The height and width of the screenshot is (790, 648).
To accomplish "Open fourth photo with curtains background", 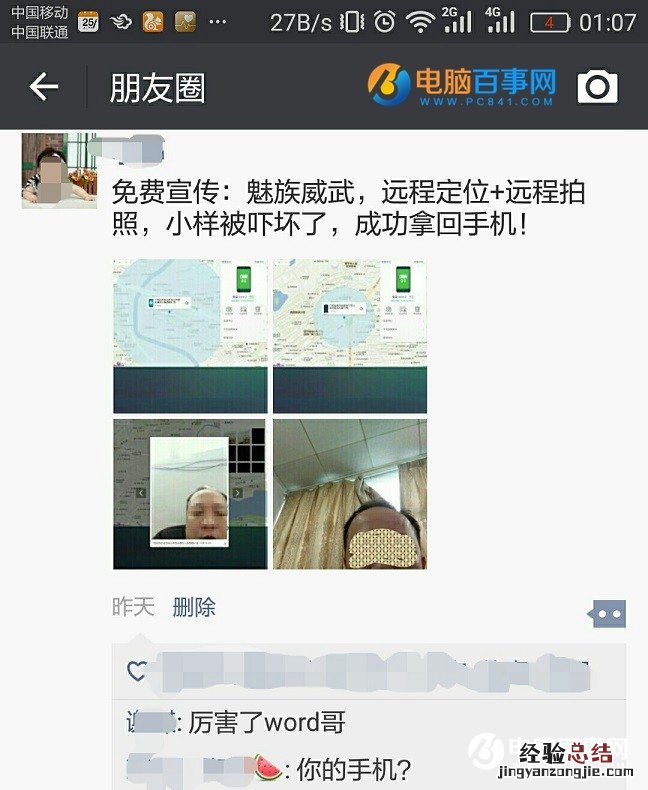I will pyautogui.click(x=350, y=494).
